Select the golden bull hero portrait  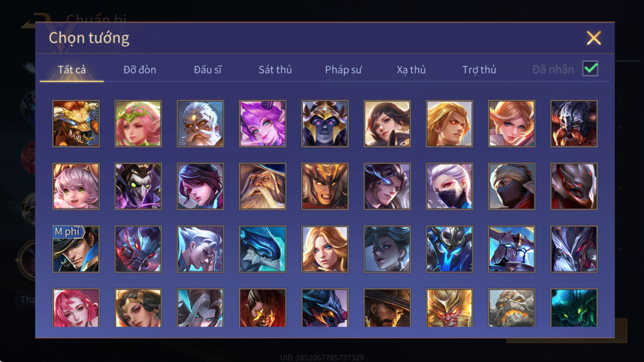76,123
